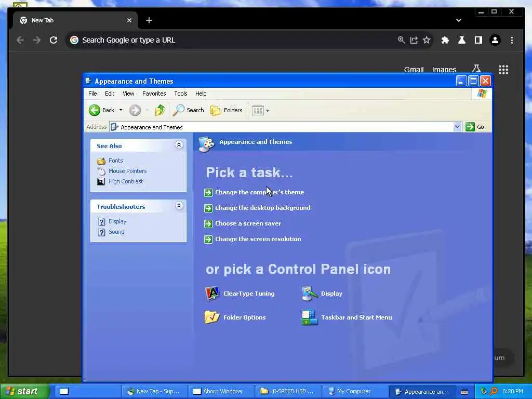Image resolution: width=532 pixels, height=399 pixels.
Task: Open Chrome Labs flask icon in toolbar
Action: coord(462,40)
